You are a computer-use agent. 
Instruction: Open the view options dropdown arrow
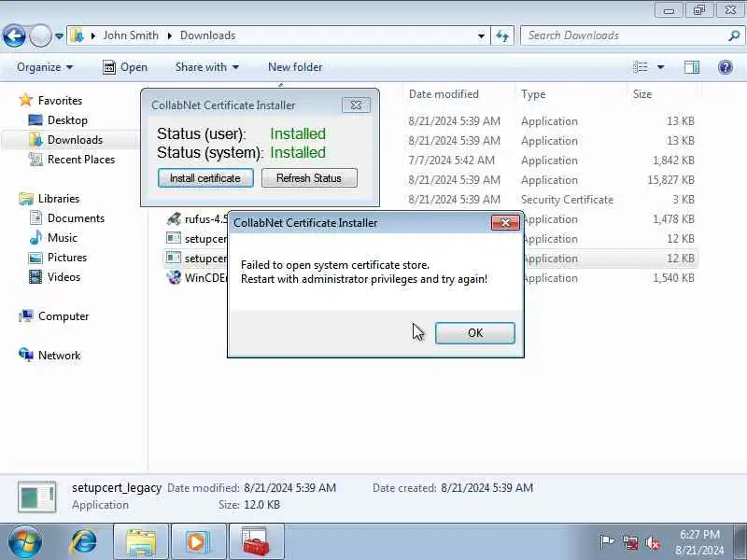point(661,67)
